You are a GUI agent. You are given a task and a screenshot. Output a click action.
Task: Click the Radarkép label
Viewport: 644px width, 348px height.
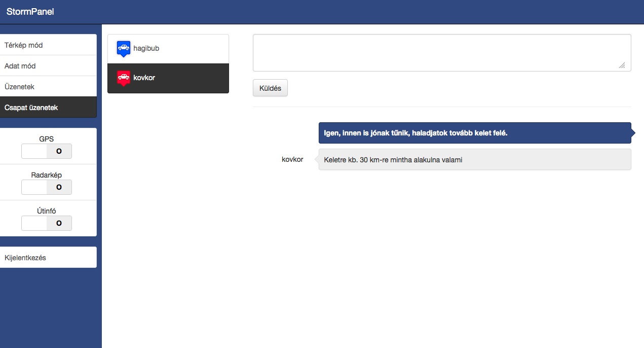pos(46,175)
